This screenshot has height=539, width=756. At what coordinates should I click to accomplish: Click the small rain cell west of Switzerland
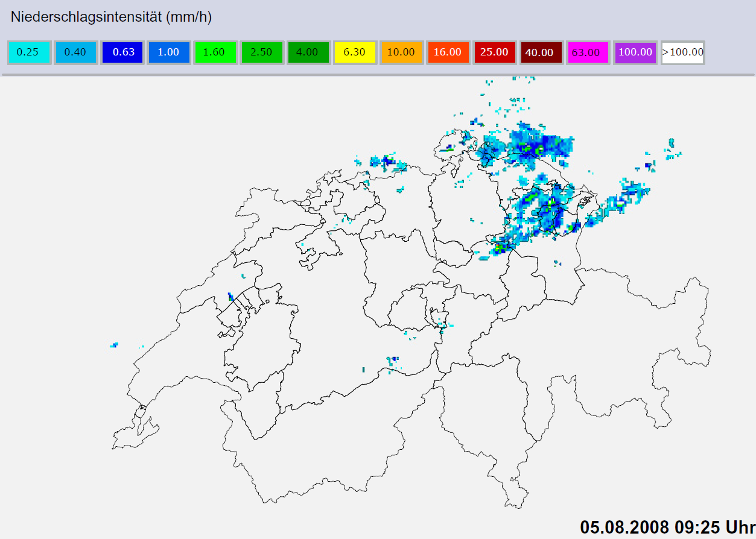(x=113, y=345)
